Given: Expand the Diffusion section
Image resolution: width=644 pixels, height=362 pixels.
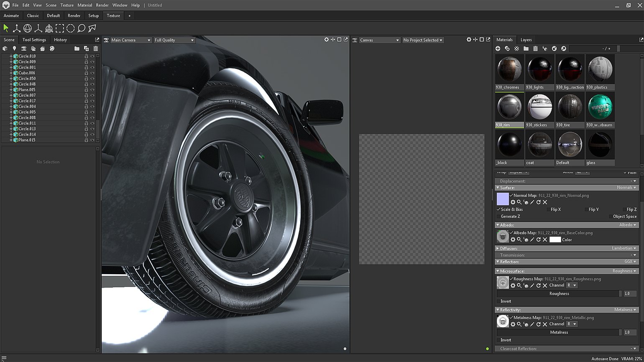Looking at the screenshot, I should coord(498,248).
